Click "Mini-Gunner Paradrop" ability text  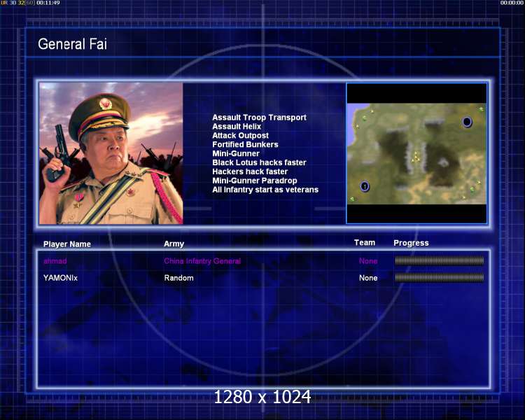(255, 181)
